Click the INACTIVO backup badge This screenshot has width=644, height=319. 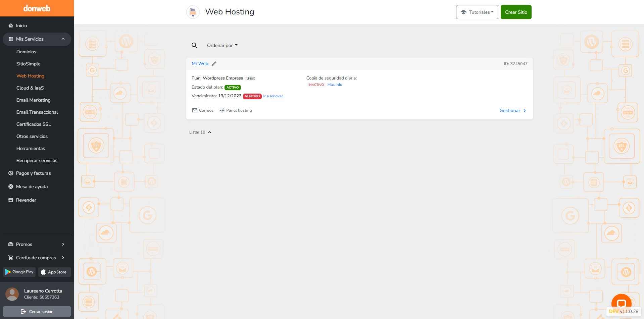pos(316,85)
